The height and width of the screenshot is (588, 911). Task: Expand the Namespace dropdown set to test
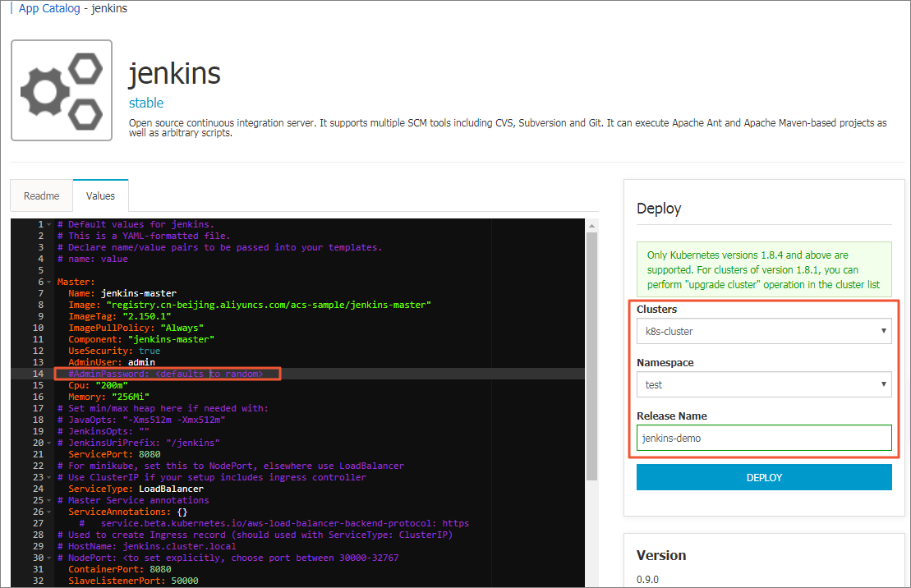click(763, 384)
